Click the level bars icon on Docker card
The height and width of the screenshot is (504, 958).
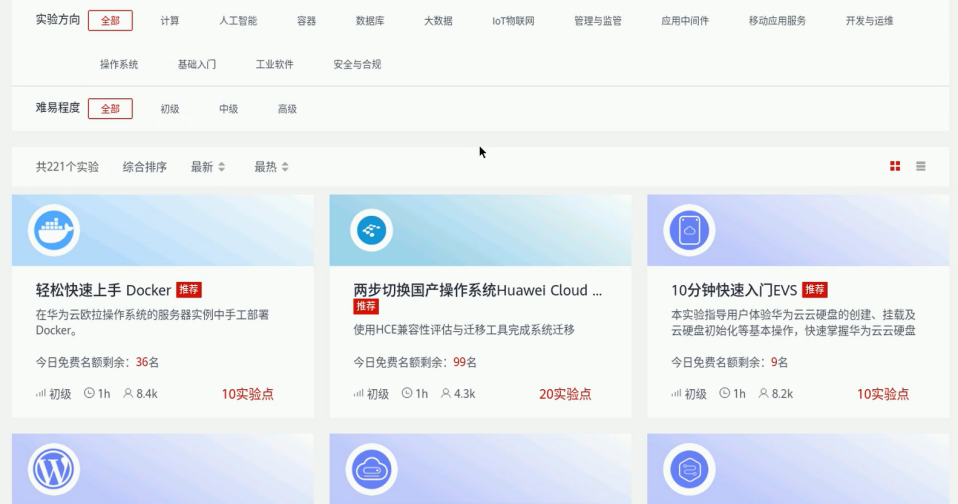40,393
